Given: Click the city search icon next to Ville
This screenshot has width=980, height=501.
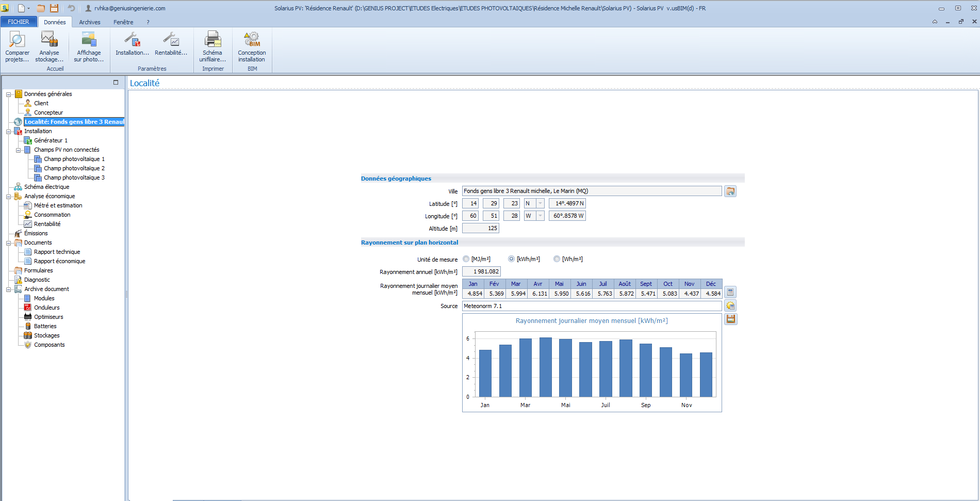Looking at the screenshot, I should click(x=730, y=191).
